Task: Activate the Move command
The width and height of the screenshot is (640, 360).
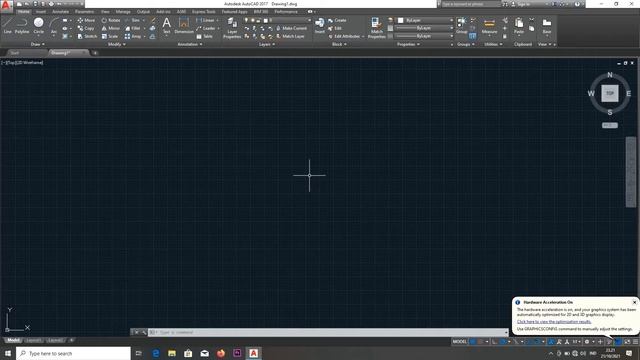Action: (86, 20)
